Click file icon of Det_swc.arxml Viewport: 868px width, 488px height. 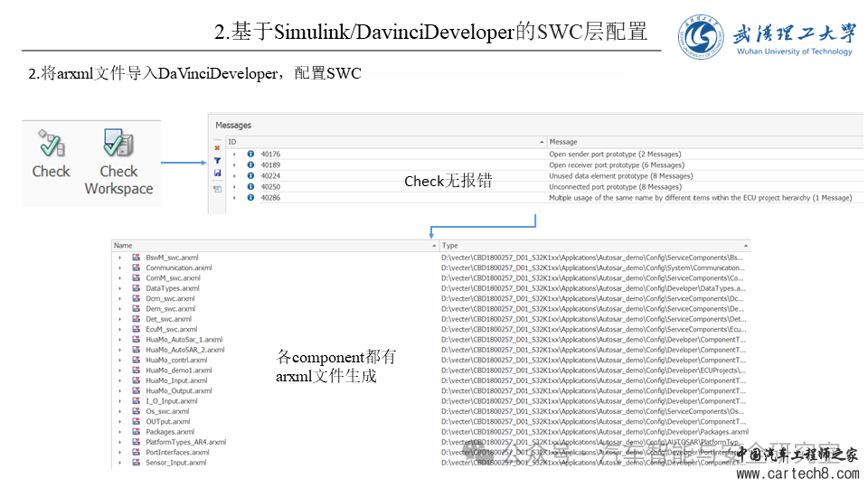click(x=136, y=319)
